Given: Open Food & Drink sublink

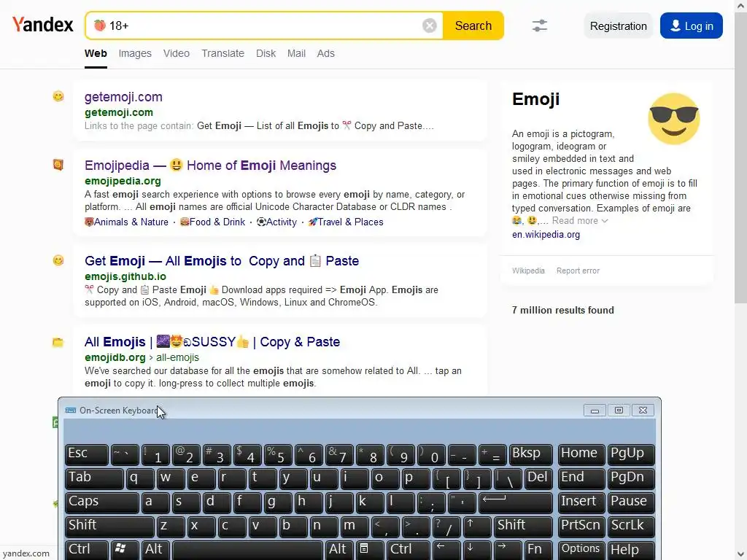Looking at the screenshot, I should tap(212, 222).
